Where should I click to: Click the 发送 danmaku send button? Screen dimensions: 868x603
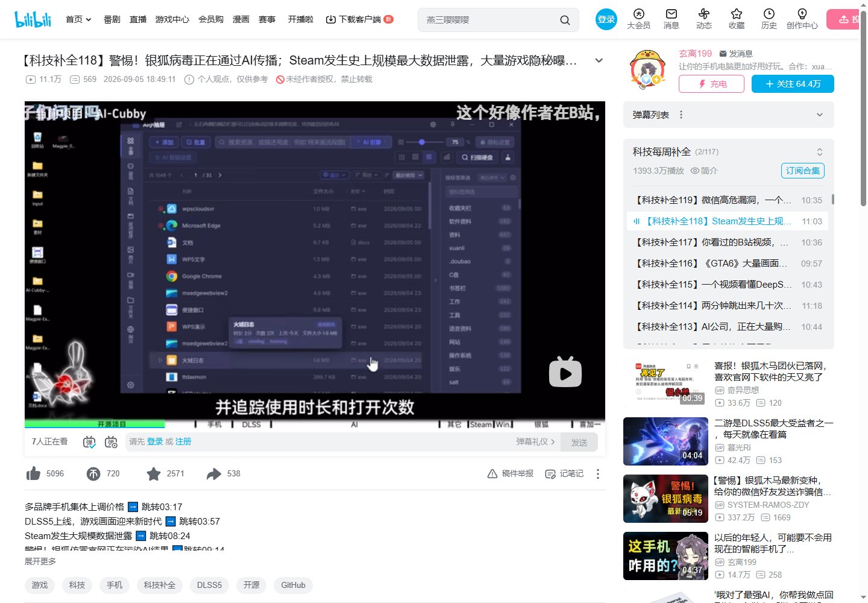point(579,442)
